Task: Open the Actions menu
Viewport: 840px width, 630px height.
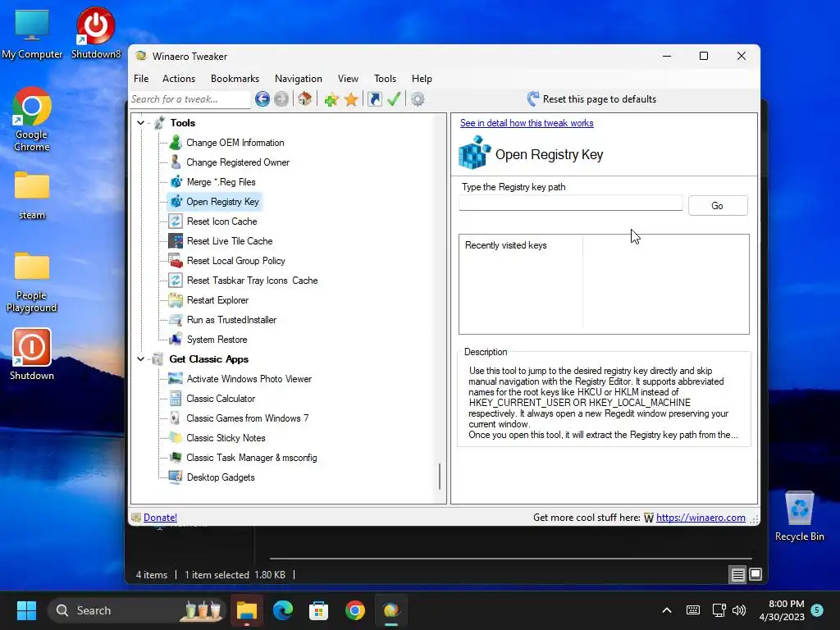Action: pyautogui.click(x=179, y=79)
